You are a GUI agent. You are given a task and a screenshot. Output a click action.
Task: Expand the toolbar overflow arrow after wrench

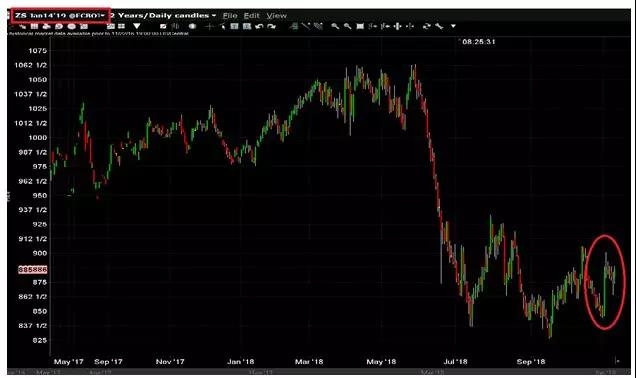(453, 26)
